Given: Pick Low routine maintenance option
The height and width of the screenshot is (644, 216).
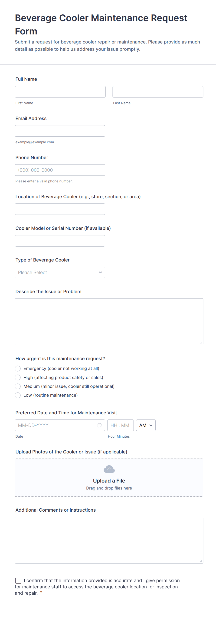Looking at the screenshot, I should [x=18, y=395].
